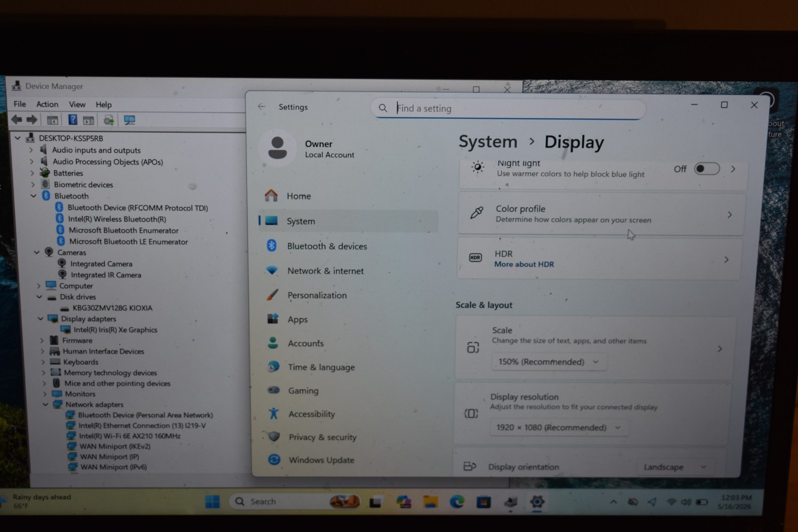Click the printer icon in Device Manager toolbar
The height and width of the screenshot is (532, 798).
coord(109,120)
